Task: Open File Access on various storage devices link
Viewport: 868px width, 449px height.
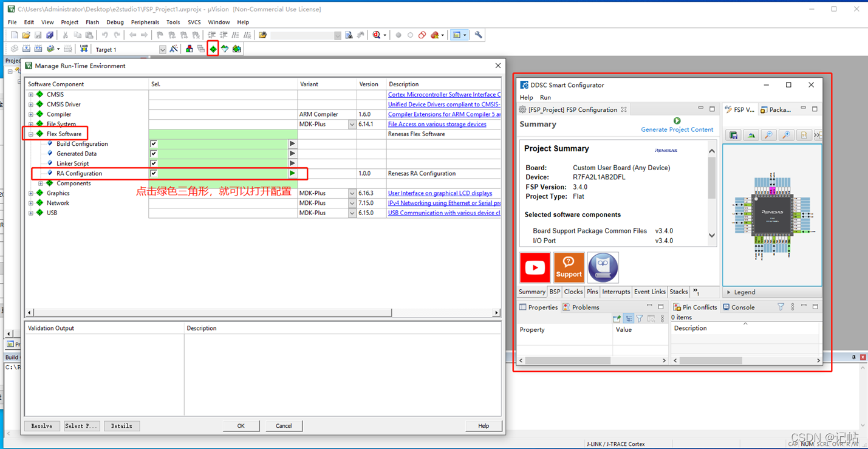Action: coord(437,124)
